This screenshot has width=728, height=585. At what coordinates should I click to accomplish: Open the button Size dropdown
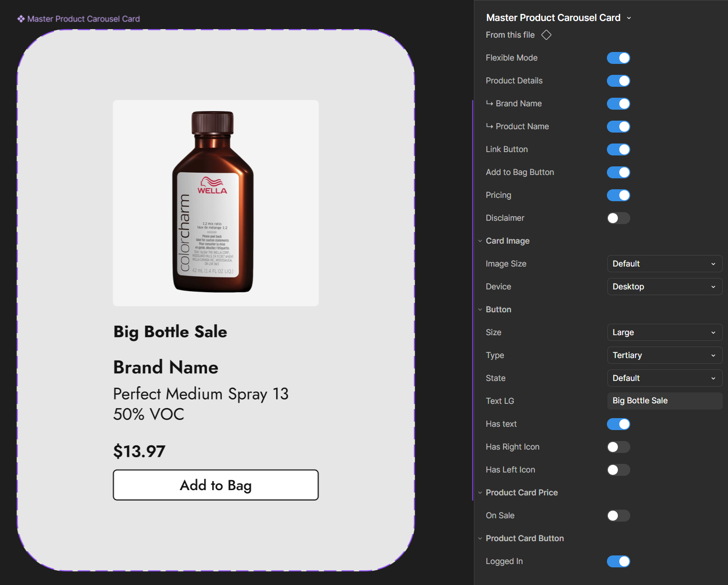(x=664, y=333)
